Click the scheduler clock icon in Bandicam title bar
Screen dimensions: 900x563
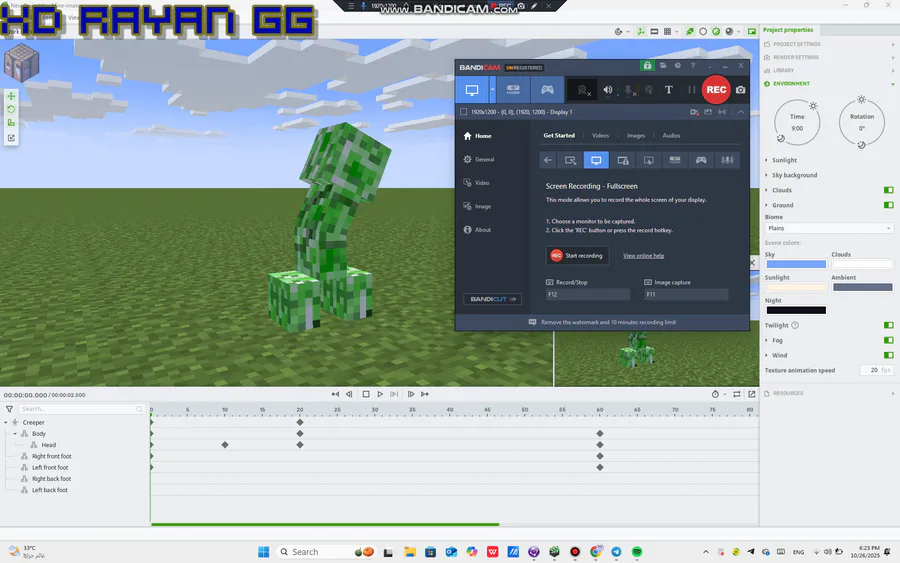(678, 66)
